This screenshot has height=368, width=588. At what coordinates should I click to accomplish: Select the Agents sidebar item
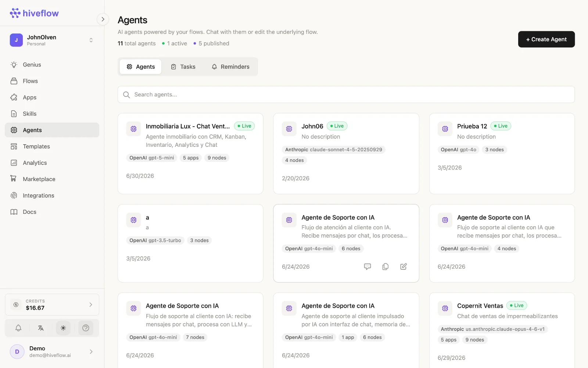[x=52, y=130]
